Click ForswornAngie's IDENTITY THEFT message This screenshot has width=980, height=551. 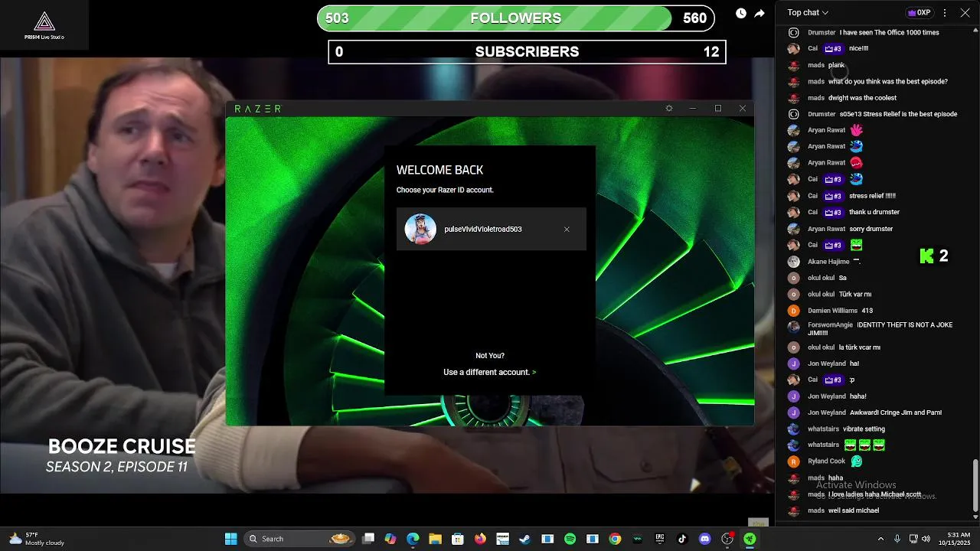point(880,329)
